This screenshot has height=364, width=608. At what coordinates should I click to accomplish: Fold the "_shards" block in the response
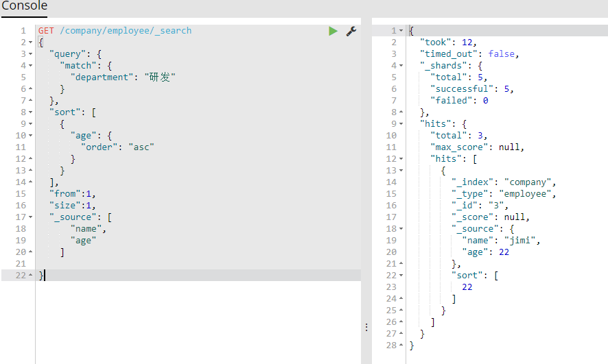tap(401, 65)
